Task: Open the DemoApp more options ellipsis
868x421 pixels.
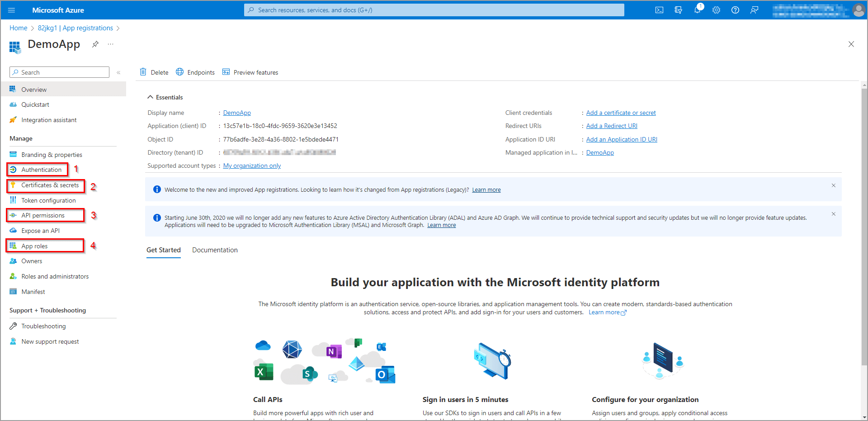Action: coord(110,44)
